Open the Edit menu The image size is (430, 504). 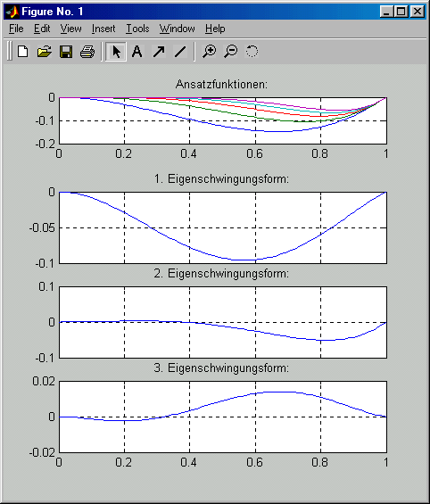tap(42, 29)
